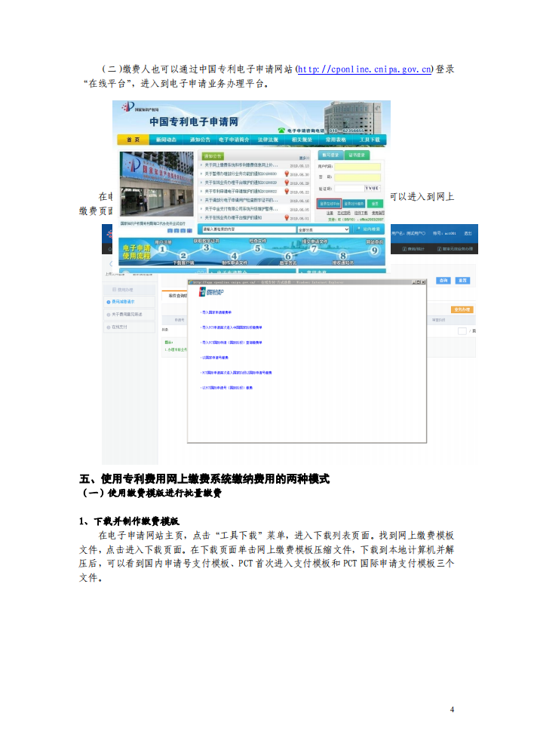Switch to the 证书登录 login tab
534x756 pixels.
[x=357, y=155]
